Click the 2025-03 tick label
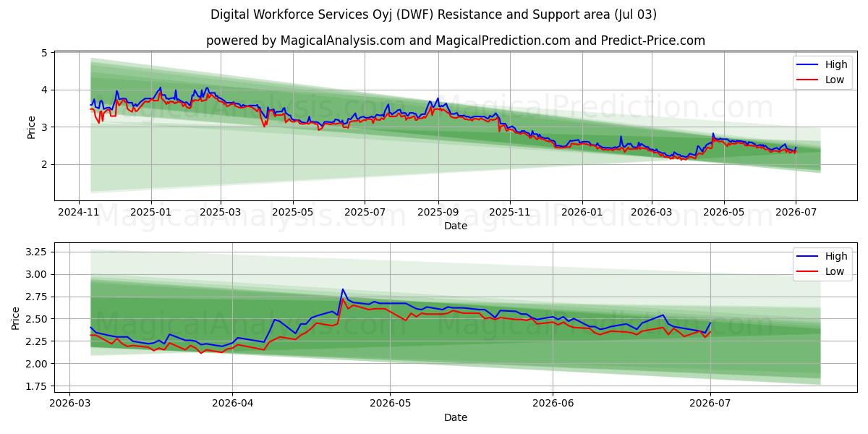The width and height of the screenshot is (868, 434). click(220, 213)
